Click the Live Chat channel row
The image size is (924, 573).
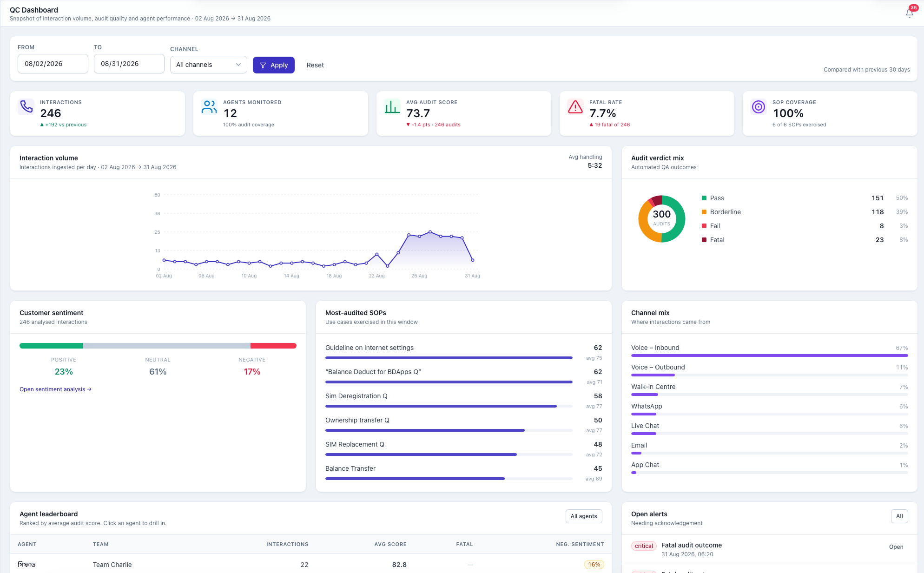(x=769, y=428)
